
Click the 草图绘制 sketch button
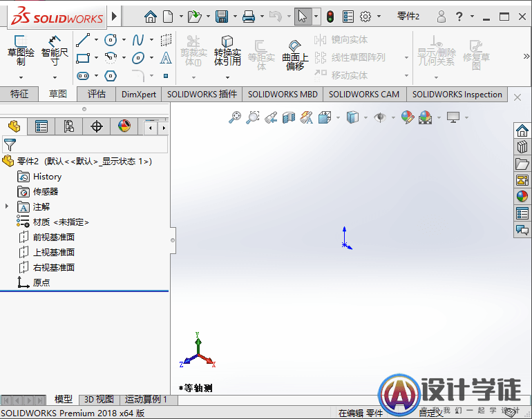[x=21, y=51]
